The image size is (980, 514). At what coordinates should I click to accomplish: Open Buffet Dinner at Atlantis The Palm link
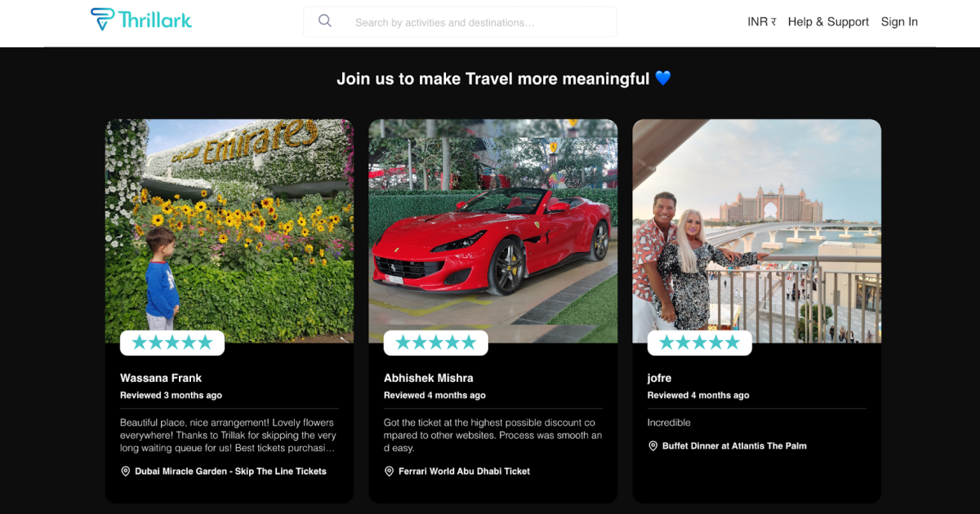[x=734, y=446]
